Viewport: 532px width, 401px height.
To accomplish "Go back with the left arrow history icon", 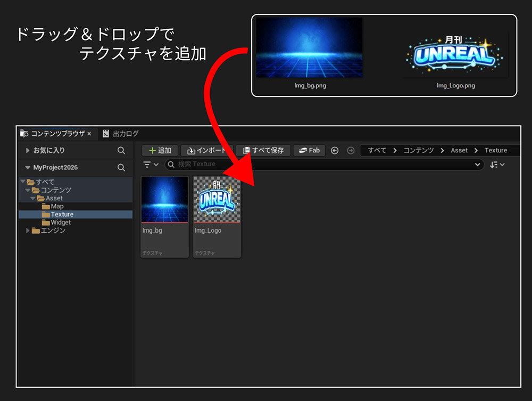I will [x=335, y=151].
